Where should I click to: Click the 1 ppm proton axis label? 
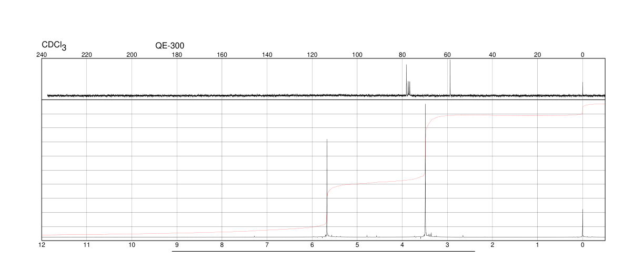coord(538,245)
